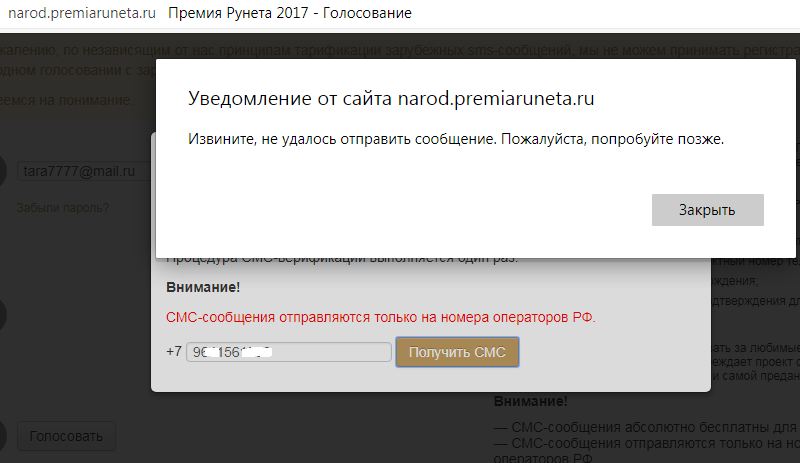Select the tara7777@mail.ru email field
The image size is (800, 463).
point(86,171)
